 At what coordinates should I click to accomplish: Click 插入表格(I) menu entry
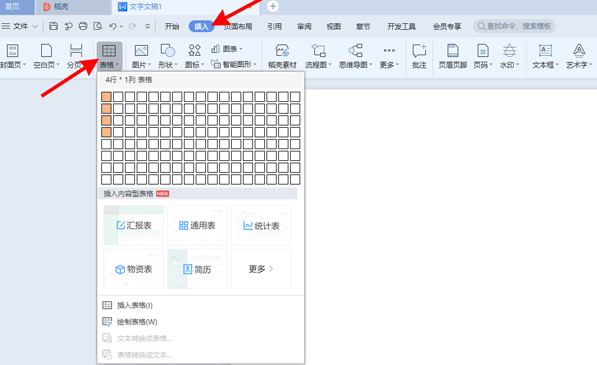click(x=201, y=305)
